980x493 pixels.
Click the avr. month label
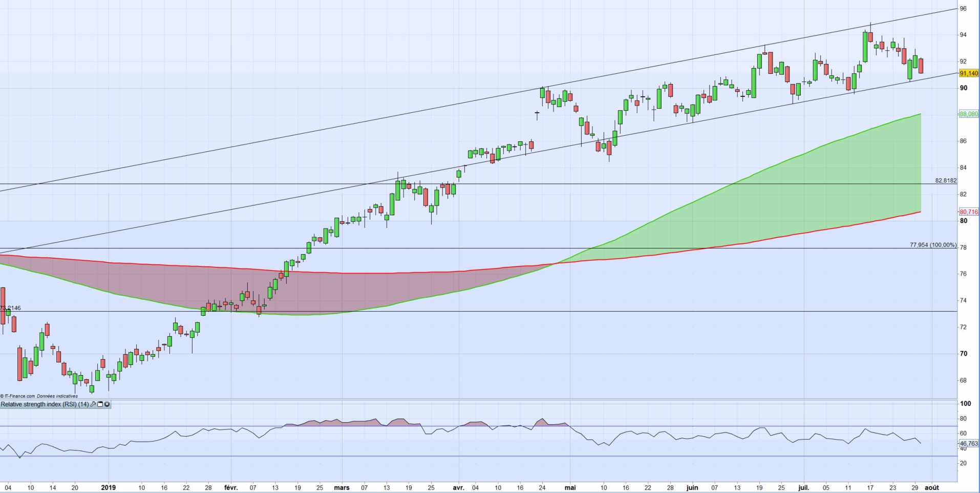[x=458, y=487]
